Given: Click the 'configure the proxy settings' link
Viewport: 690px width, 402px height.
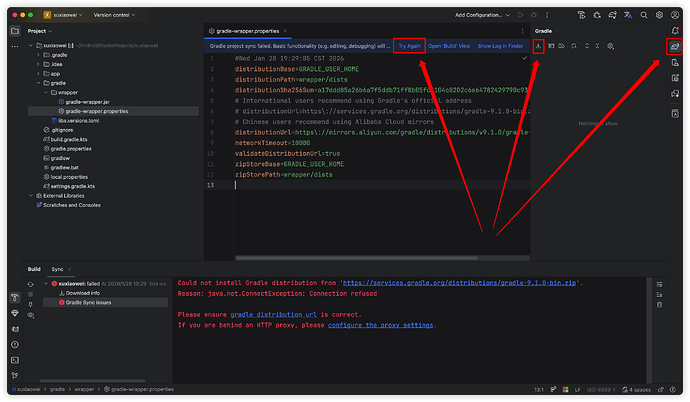Looking at the screenshot, I should coord(381,325).
